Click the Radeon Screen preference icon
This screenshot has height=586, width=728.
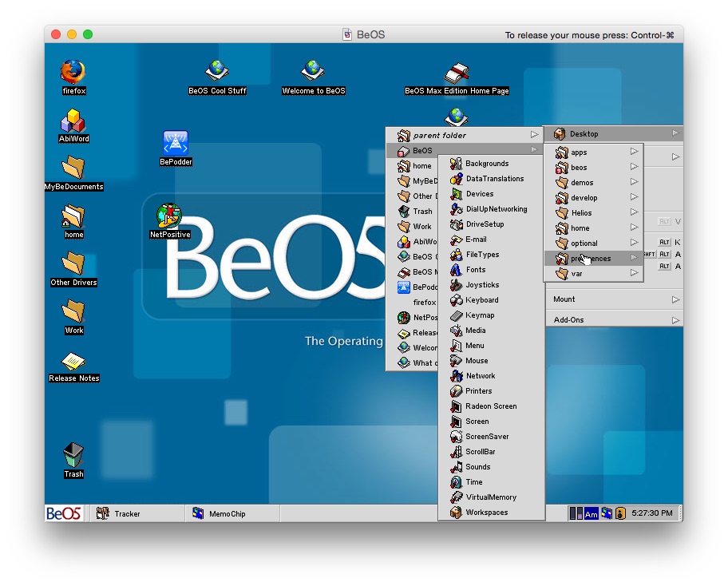click(457, 406)
